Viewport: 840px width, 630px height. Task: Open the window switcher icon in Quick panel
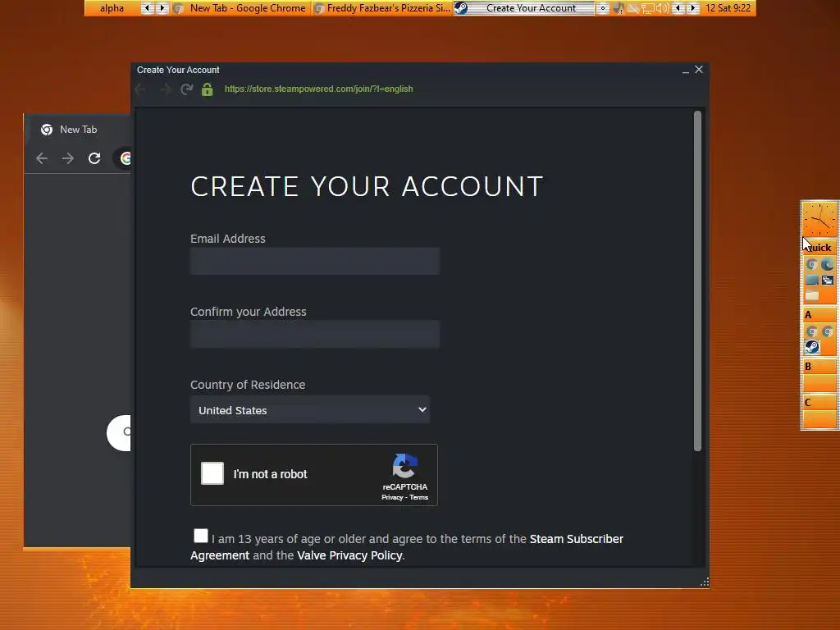[x=827, y=281]
